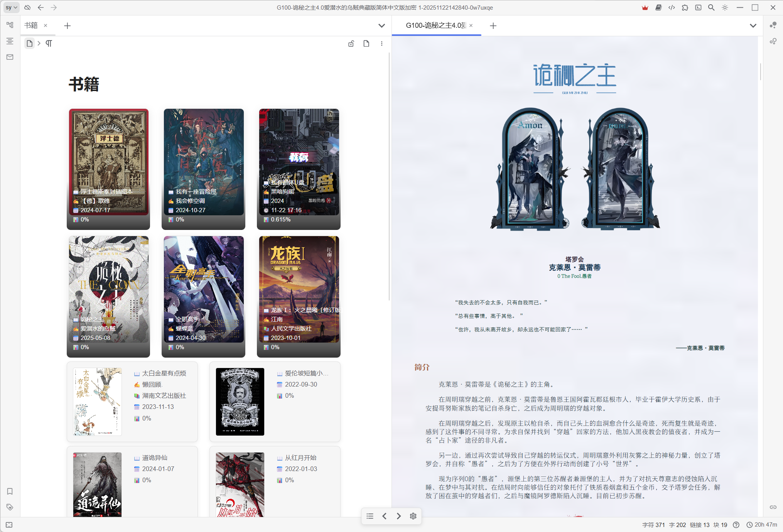Screen dimensions: 783x532
Task: Open the inbox panel icon
Action: [10, 57]
